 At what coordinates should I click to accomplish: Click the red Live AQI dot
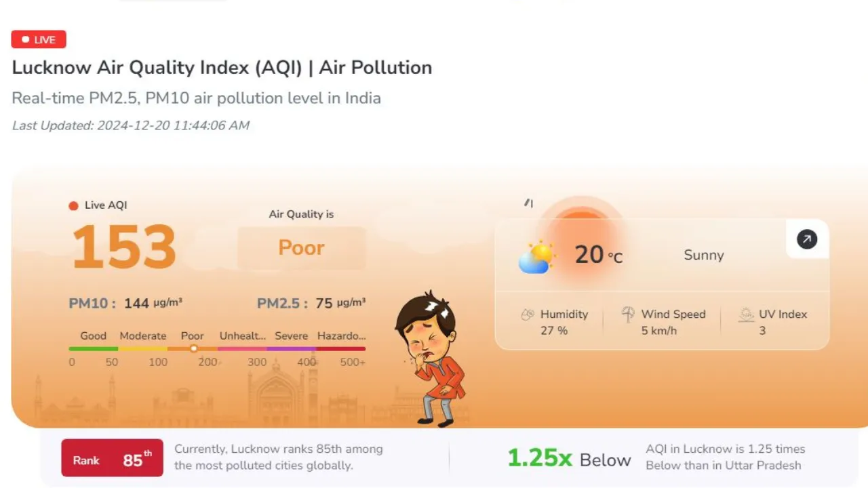coord(73,206)
